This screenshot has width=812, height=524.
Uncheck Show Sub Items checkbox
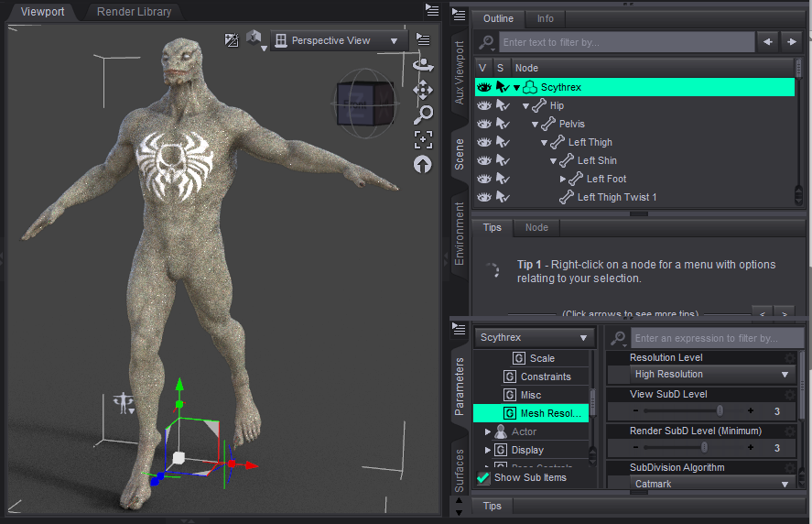coord(483,477)
